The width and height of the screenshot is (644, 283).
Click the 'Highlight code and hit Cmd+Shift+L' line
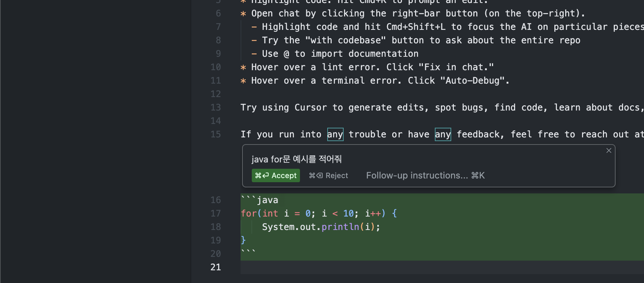pos(448,27)
